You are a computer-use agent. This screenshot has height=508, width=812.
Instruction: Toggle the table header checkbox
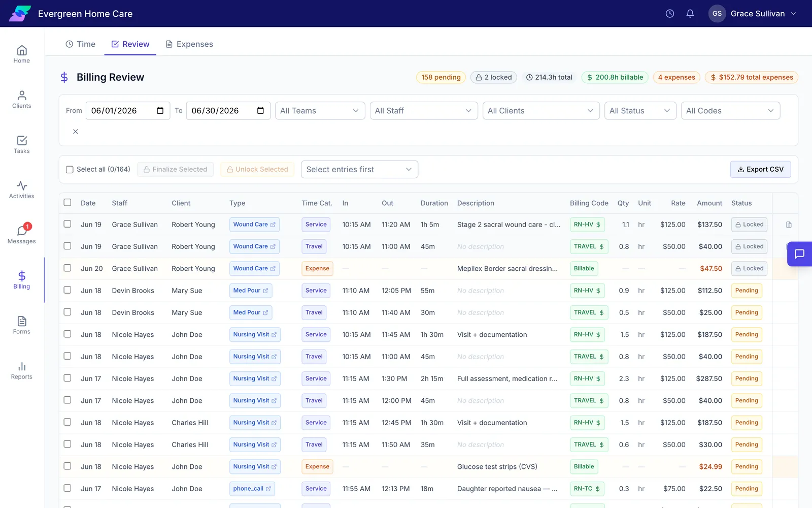coord(67,203)
